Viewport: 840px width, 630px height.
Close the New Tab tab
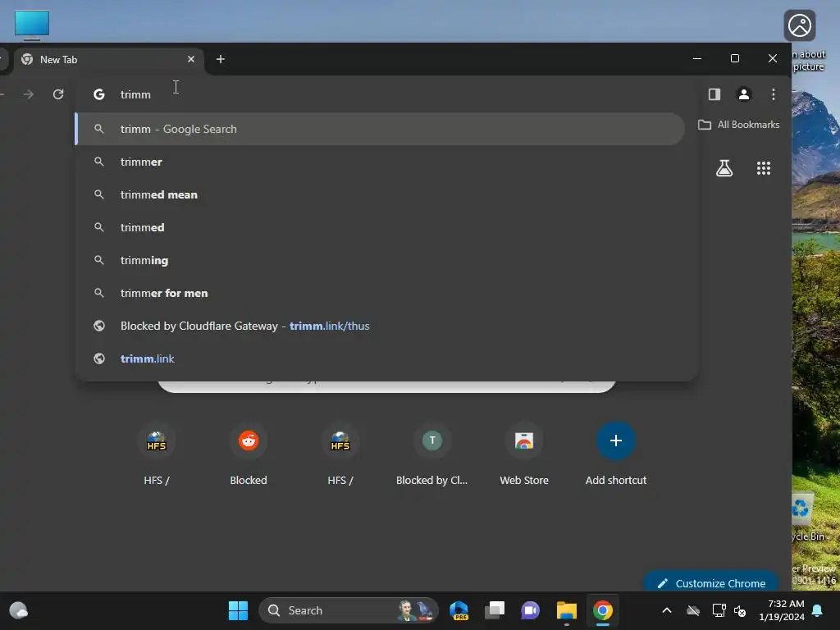190,59
